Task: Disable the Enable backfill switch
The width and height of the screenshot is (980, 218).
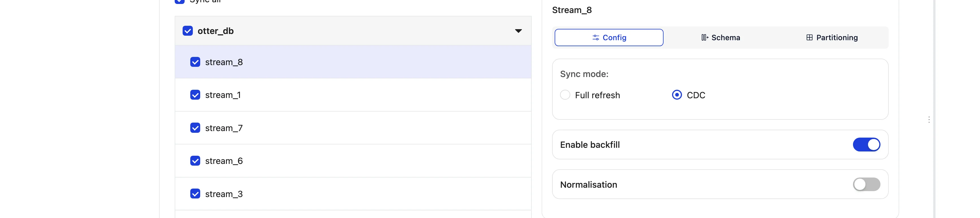Action: (x=866, y=145)
